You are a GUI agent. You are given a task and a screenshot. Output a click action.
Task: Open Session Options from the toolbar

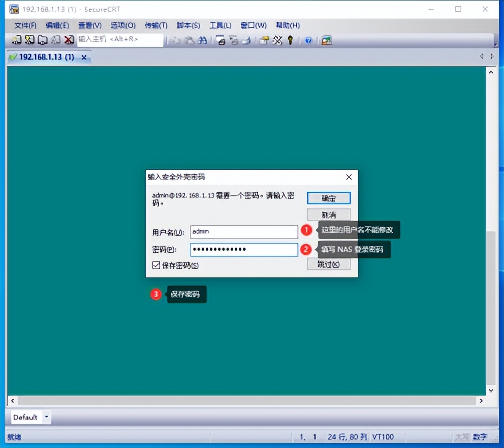(264, 41)
